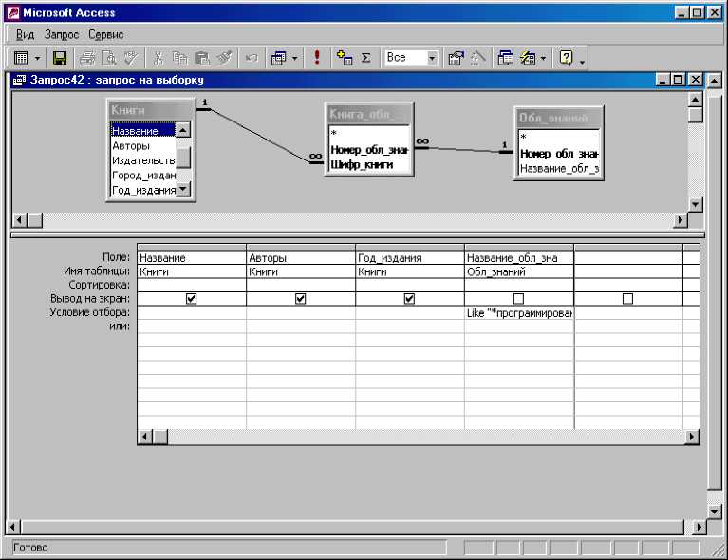Screen dimensions: 728x560
Task: Click the Save icon in the toolbar
Action: (x=59, y=58)
